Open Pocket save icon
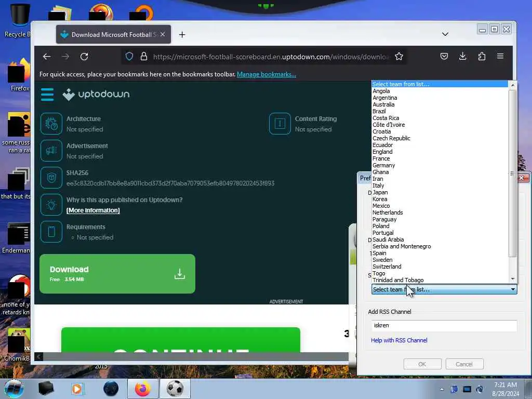The height and width of the screenshot is (399, 532). [x=444, y=56]
